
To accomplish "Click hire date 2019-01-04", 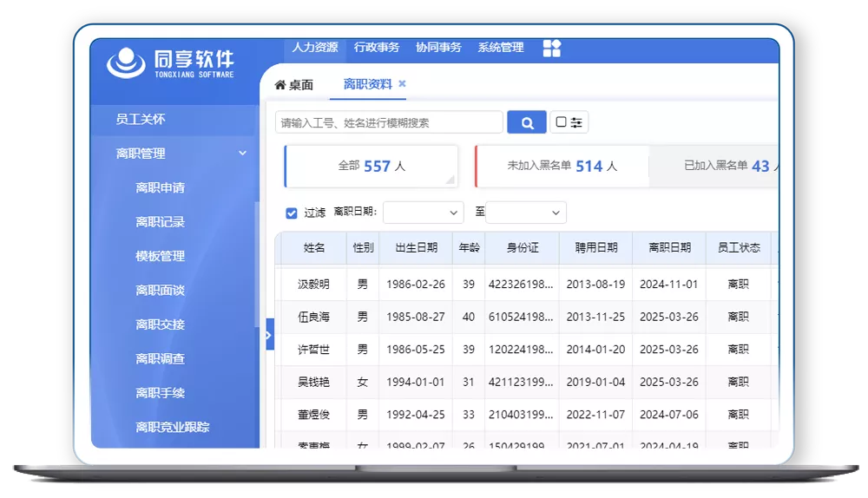I will 595,383.
